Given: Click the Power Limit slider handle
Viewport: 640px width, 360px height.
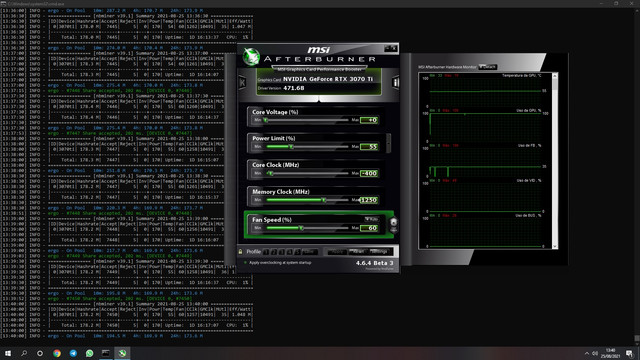Looking at the screenshot, I should [x=291, y=147].
